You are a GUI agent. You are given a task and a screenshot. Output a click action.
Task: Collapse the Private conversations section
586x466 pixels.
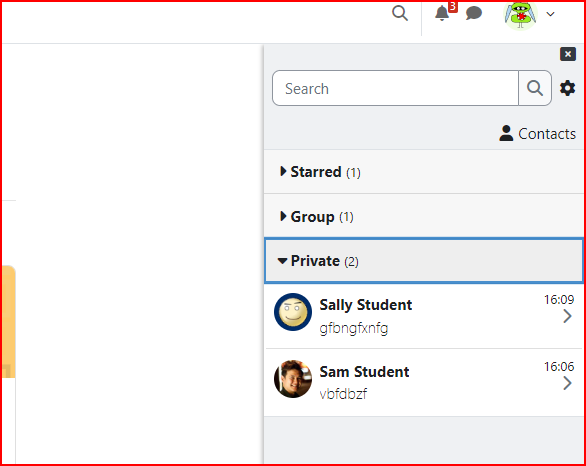coord(423,261)
